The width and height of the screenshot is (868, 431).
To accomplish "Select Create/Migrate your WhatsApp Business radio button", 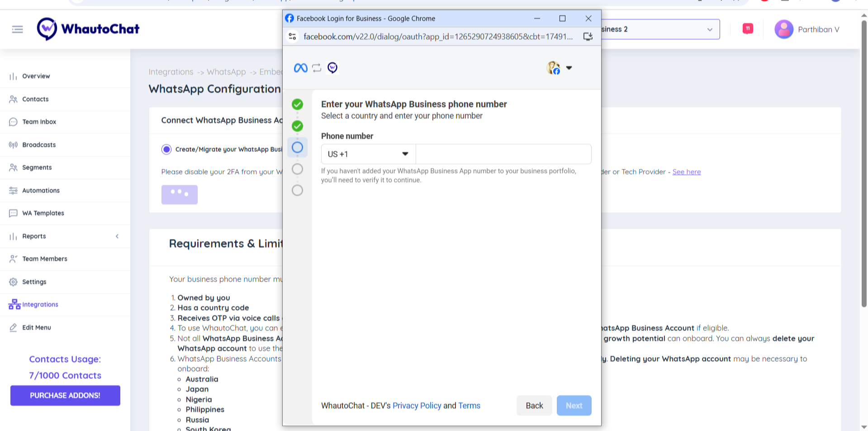I will pyautogui.click(x=166, y=149).
